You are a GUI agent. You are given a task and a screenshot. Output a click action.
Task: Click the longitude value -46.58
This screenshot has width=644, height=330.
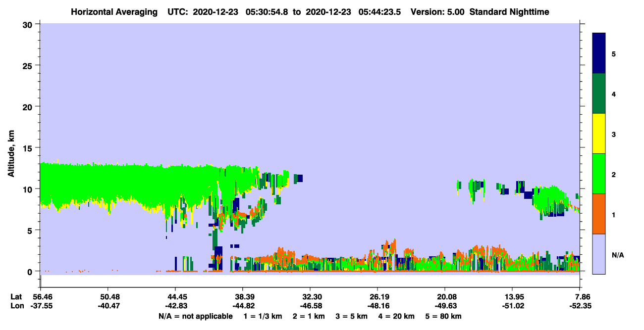click(x=310, y=306)
